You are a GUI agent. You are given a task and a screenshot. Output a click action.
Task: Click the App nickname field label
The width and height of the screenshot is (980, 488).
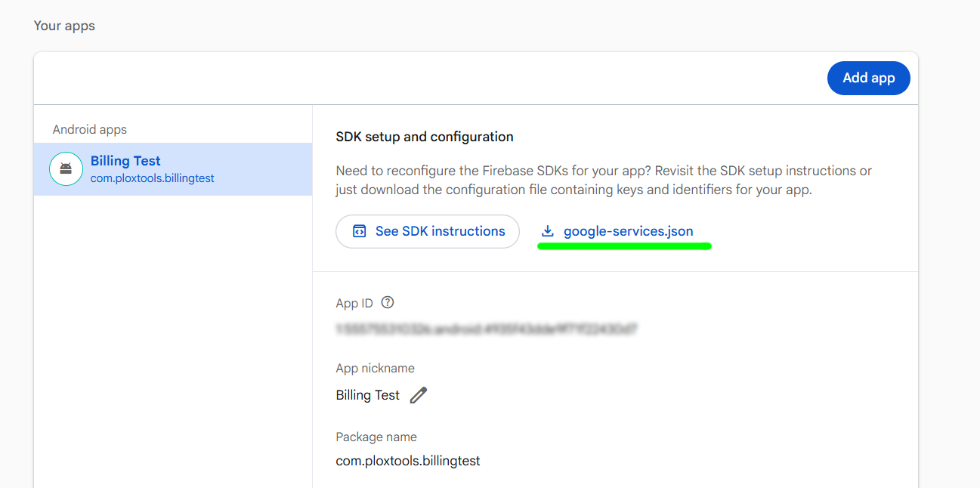(x=375, y=369)
